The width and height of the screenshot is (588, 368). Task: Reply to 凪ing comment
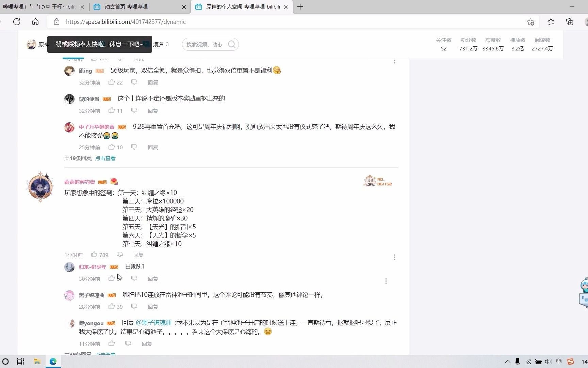[153, 82]
